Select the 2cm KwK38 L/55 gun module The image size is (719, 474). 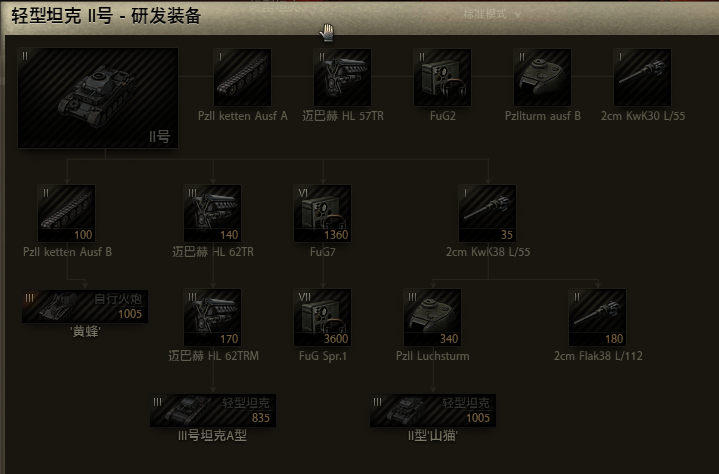pyautogui.click(x=487, y=213)
